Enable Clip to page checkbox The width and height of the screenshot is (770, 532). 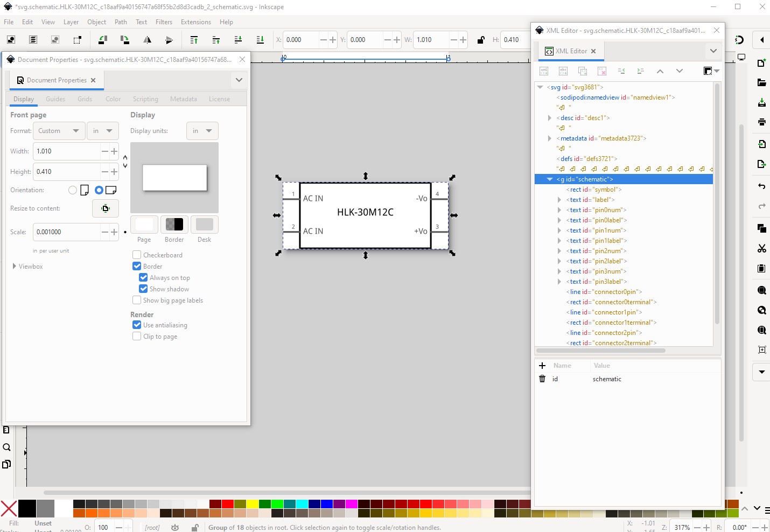point(137,336)
